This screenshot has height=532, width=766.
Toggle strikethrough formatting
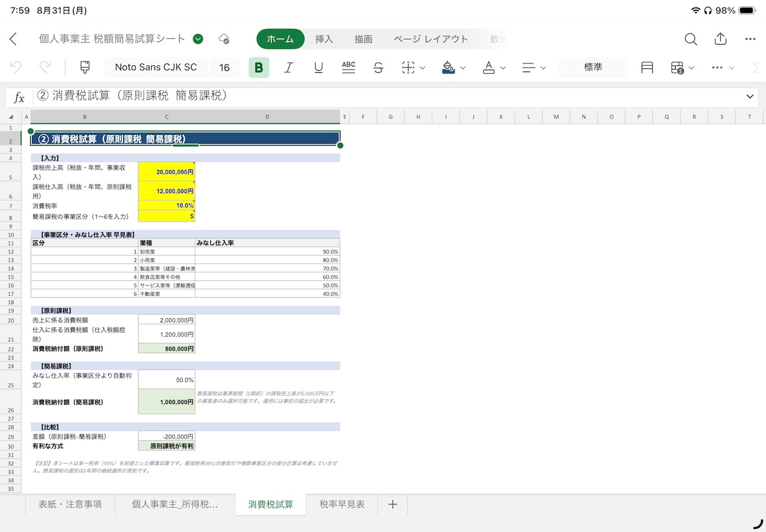[378, 68]
